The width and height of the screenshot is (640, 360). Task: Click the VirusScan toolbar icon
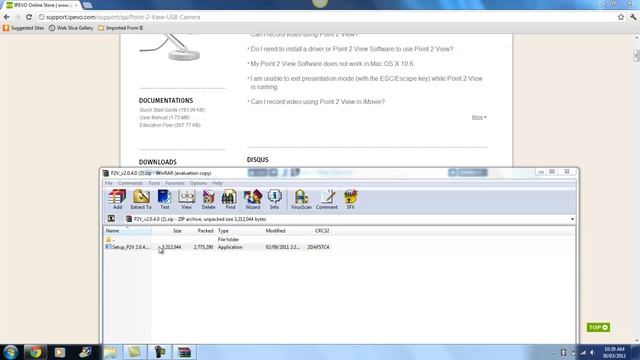click(x=301, y=200)
